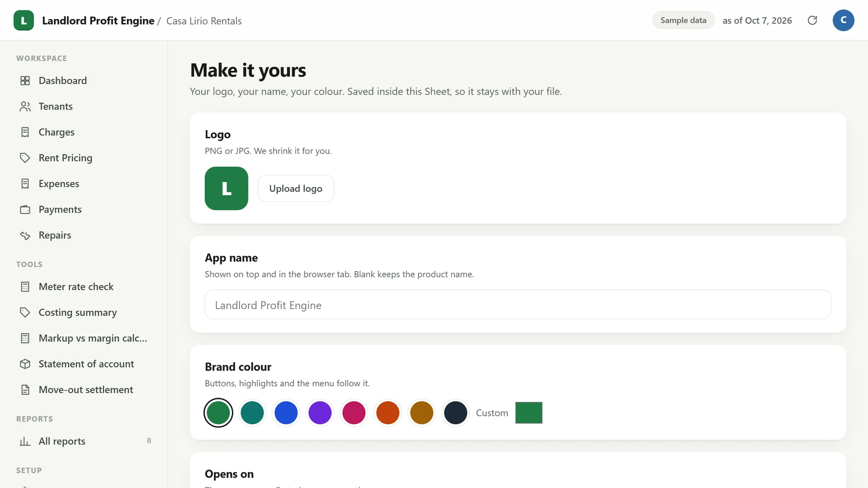
Task: Select the teal brand colour swatch
Action: coord(252,413)
